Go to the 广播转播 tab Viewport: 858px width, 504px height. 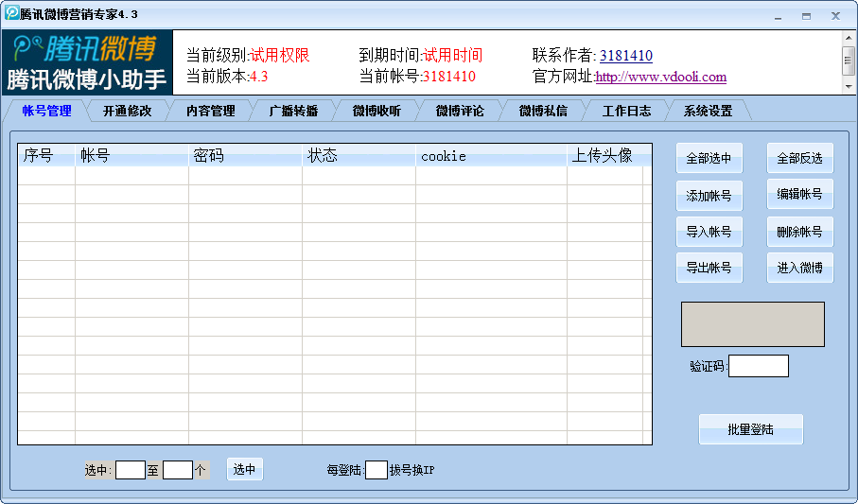(x=293, y=111)
